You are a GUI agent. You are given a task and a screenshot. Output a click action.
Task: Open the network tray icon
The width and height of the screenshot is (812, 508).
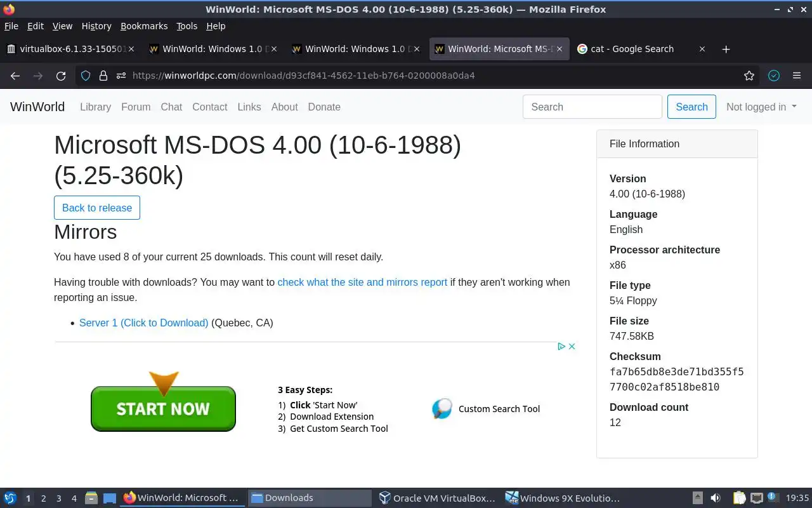(756, 498)
